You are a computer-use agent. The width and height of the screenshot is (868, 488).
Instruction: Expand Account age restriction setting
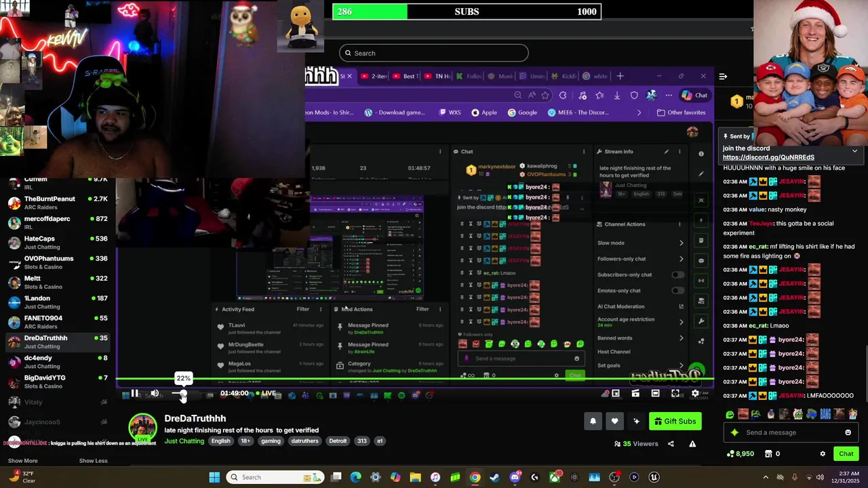pos(641,322)
